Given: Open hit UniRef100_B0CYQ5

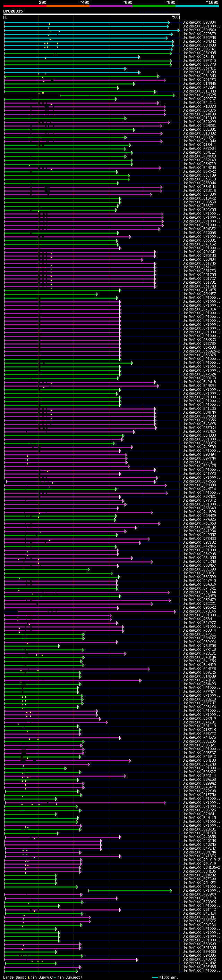Looking at the screenshot, I should pyautogui.click(x=199, y=210).
